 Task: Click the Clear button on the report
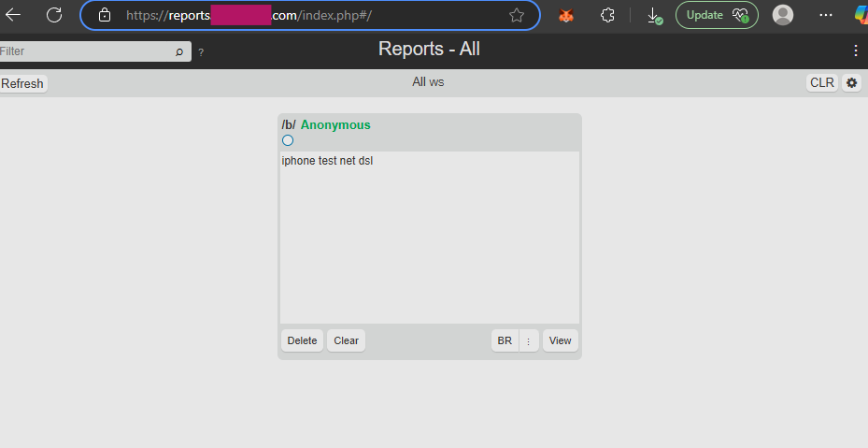point(346,340)
